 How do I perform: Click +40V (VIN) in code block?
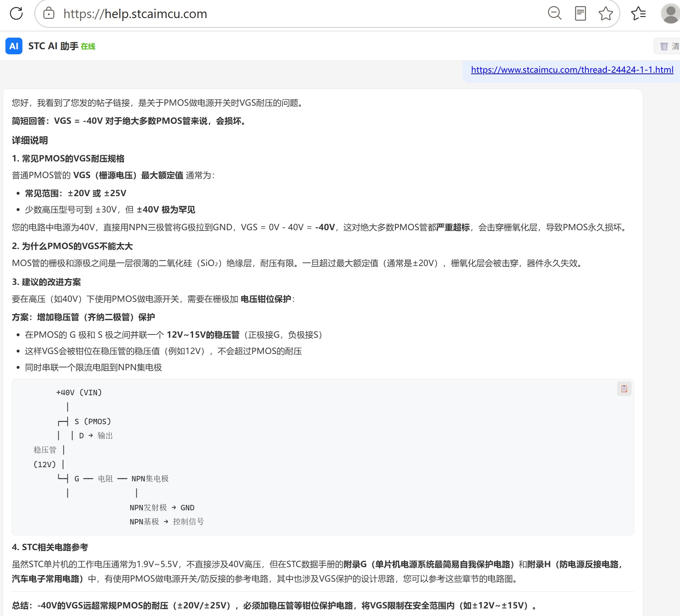tap(79, 392)
